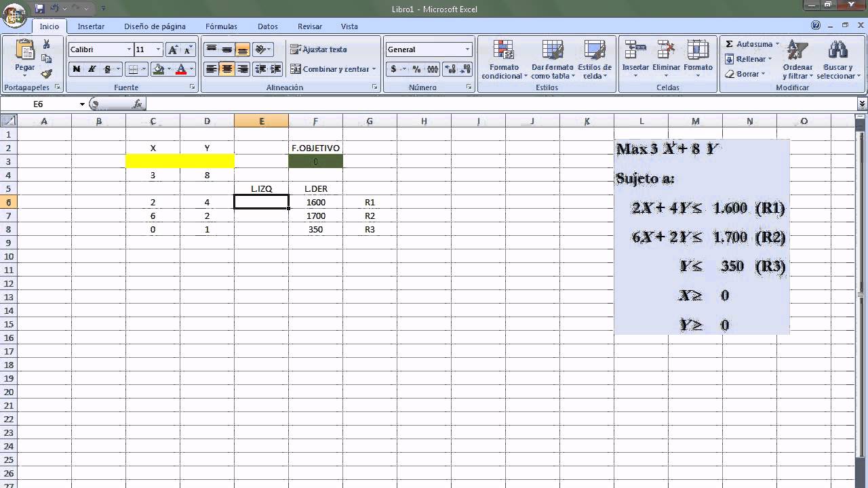This screenshot has height=488, width=868.
Task: Open Ordenar y filtrar
Action: click(797, 60)
